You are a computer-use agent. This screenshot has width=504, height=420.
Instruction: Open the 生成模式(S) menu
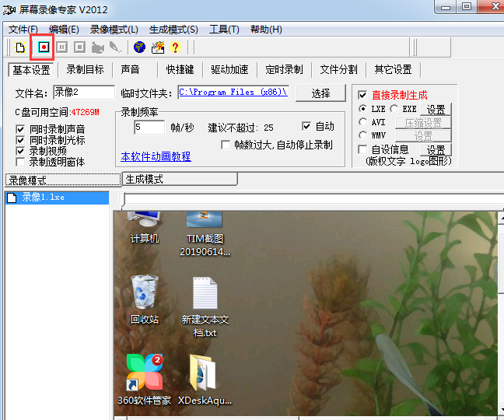click(173, 30)
